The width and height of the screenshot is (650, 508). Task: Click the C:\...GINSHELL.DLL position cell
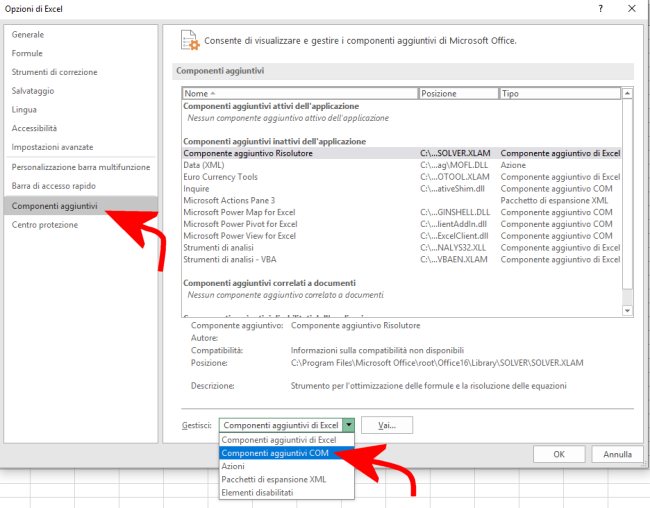click(455, 212)
